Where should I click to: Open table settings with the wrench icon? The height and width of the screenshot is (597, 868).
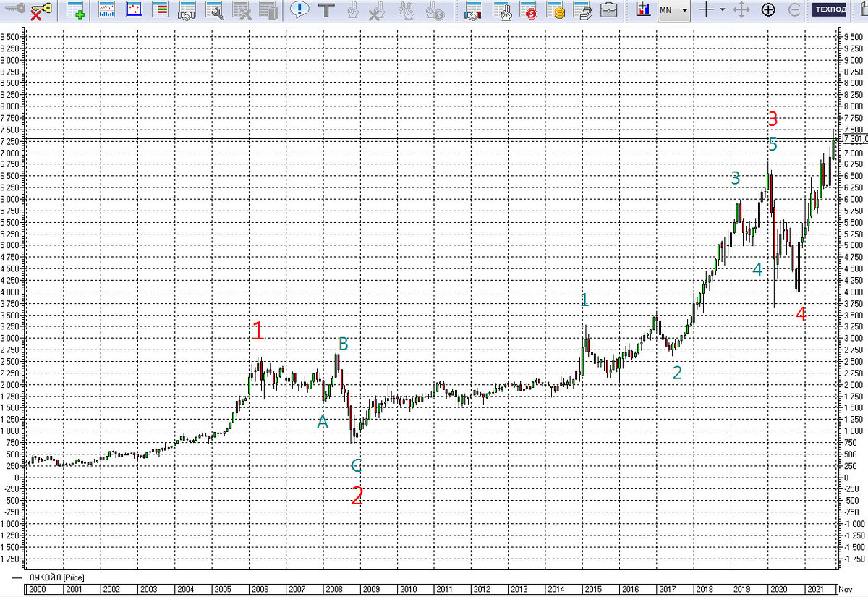[214, 10]
